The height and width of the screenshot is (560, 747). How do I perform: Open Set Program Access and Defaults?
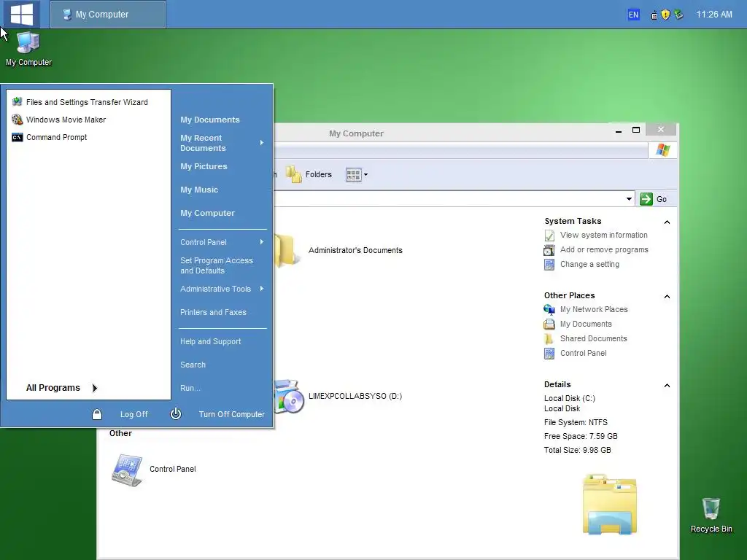pyautogui.click(x=217, y=265)
